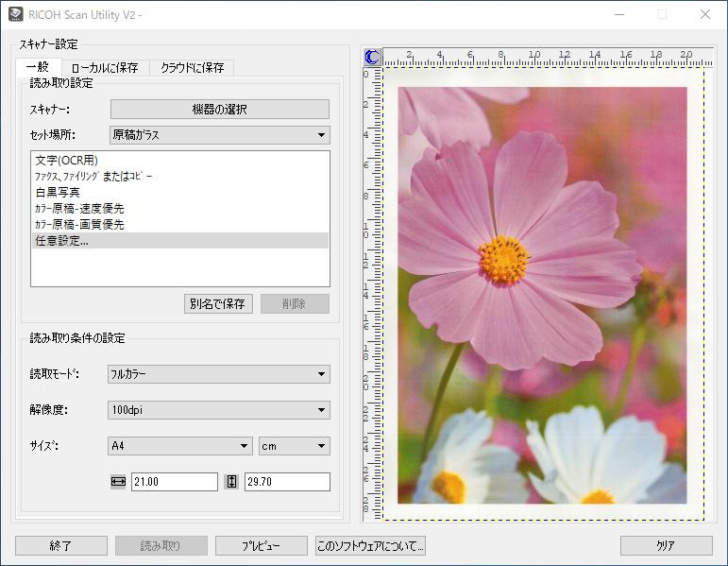728x566 pixels.
Task: Expand the 読取モード dropdown set to フルカラー
Action: tap(219, 374)
